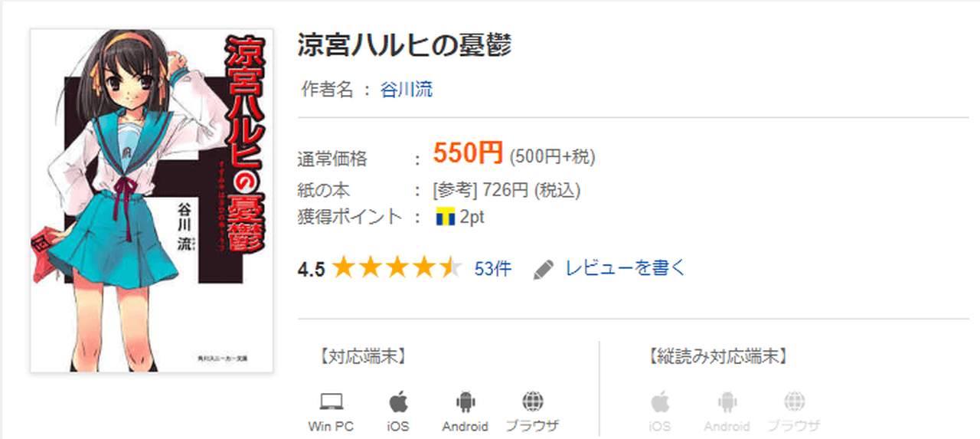980x439 pixels.
Task: Click the greyed browser globe under 縦読み対応端末
Action: coord(794,401)
